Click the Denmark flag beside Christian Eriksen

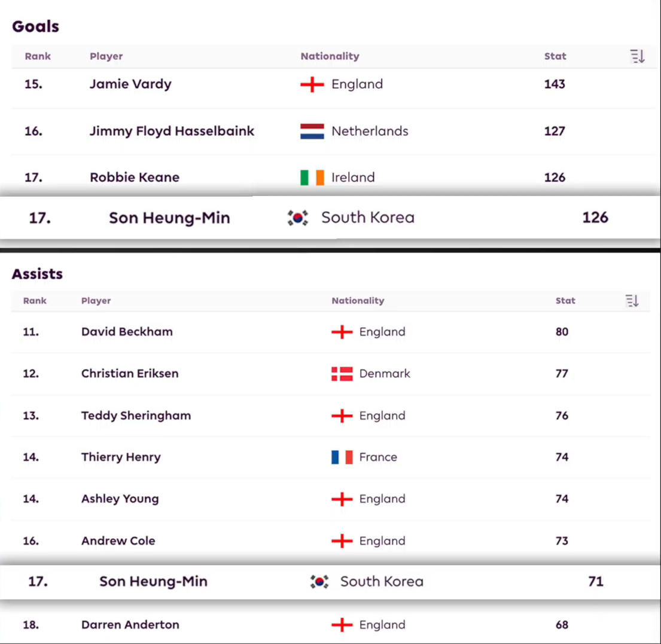click(342, 374)
